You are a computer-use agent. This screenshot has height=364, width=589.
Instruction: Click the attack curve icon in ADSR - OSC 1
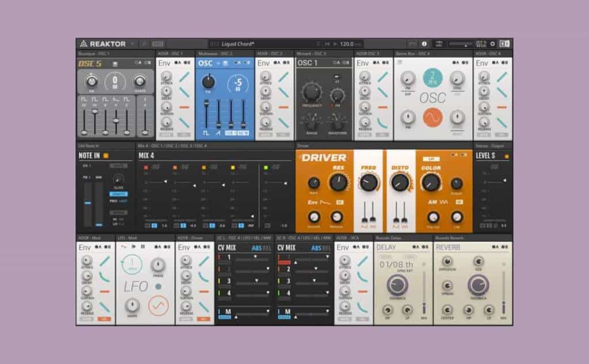(184, 77)
